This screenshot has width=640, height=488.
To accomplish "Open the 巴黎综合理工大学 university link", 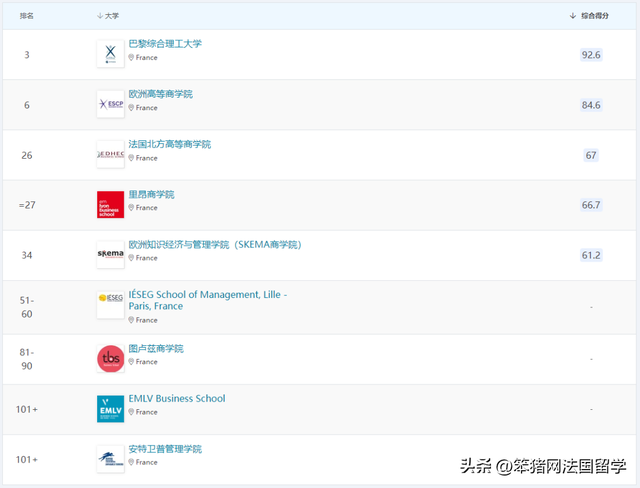I will 165,44.
